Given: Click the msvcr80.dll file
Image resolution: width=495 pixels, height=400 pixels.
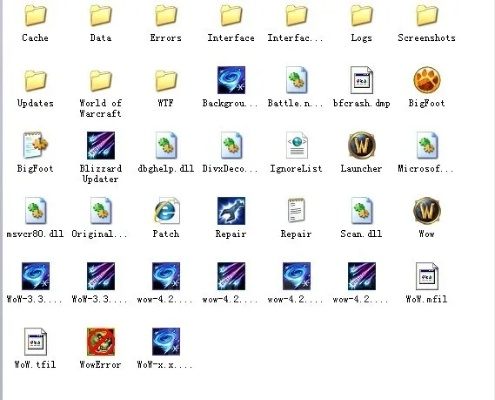Looking at the screenshot, I should (35, 211).
